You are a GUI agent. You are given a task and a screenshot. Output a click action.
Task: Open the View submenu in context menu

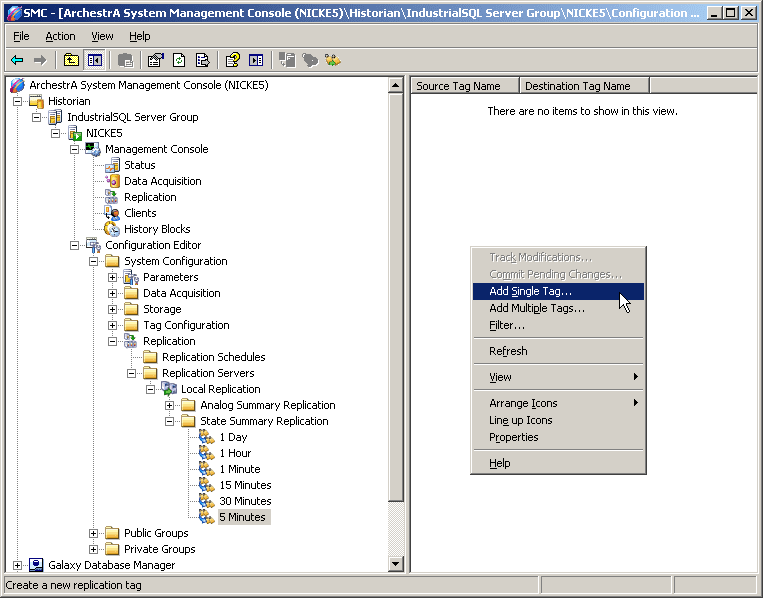coord(558,377)
